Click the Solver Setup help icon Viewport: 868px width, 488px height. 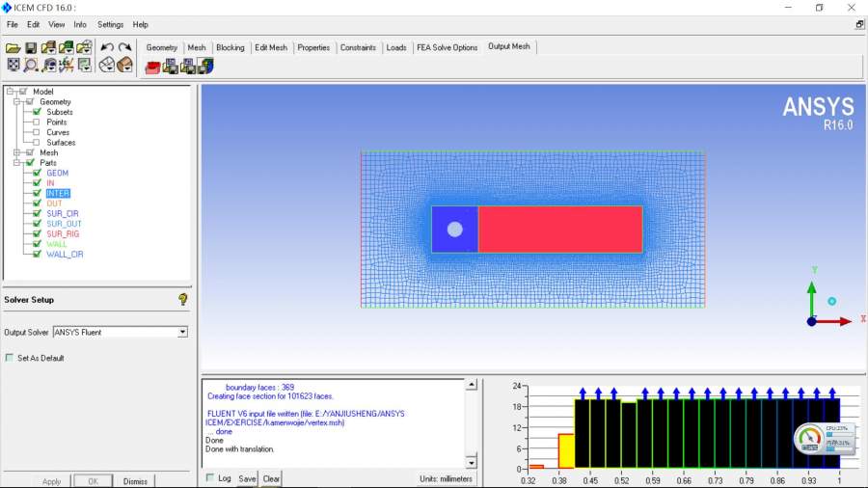[x=182, y=299]
